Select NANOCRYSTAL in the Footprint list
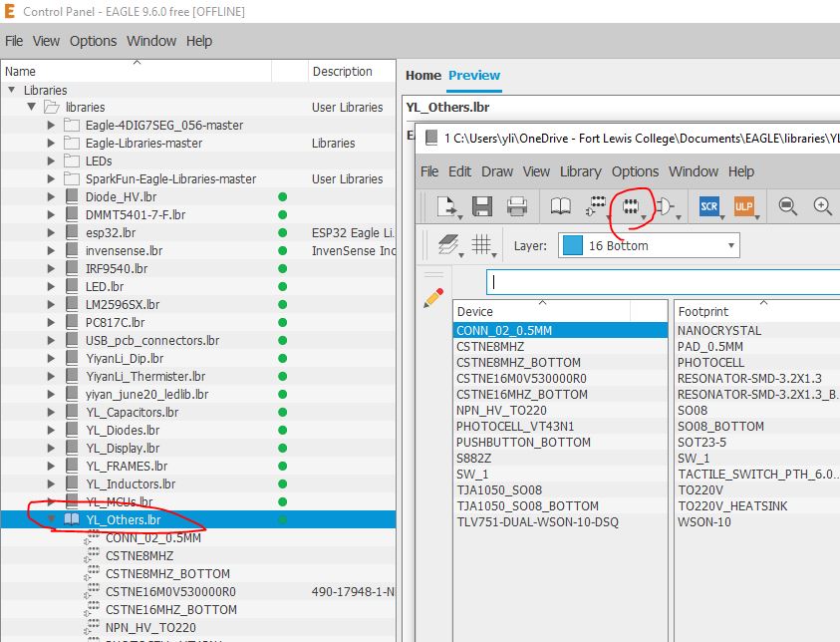Viewport: 840px width, 642px height. pos(757,330)
